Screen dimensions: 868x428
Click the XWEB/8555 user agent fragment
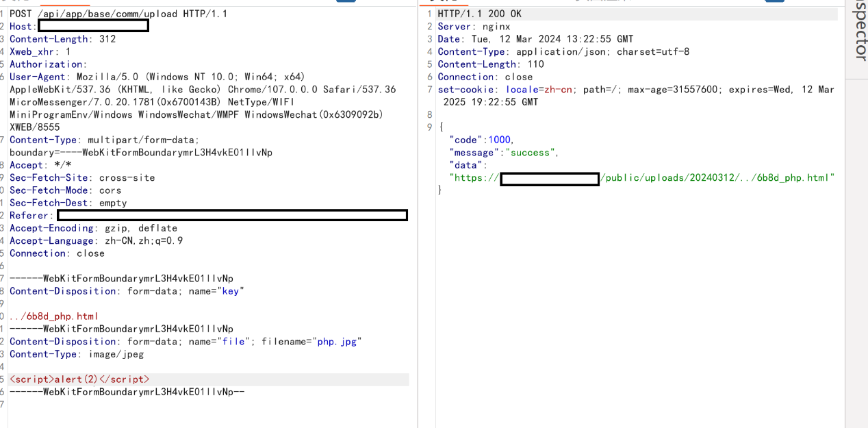tap(34, 127)
